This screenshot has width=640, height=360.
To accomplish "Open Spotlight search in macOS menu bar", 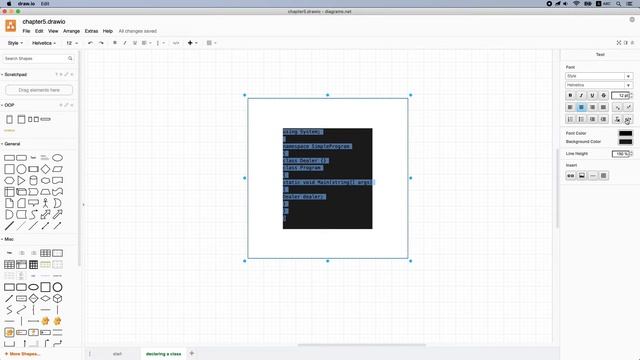I will click(619, 4).
